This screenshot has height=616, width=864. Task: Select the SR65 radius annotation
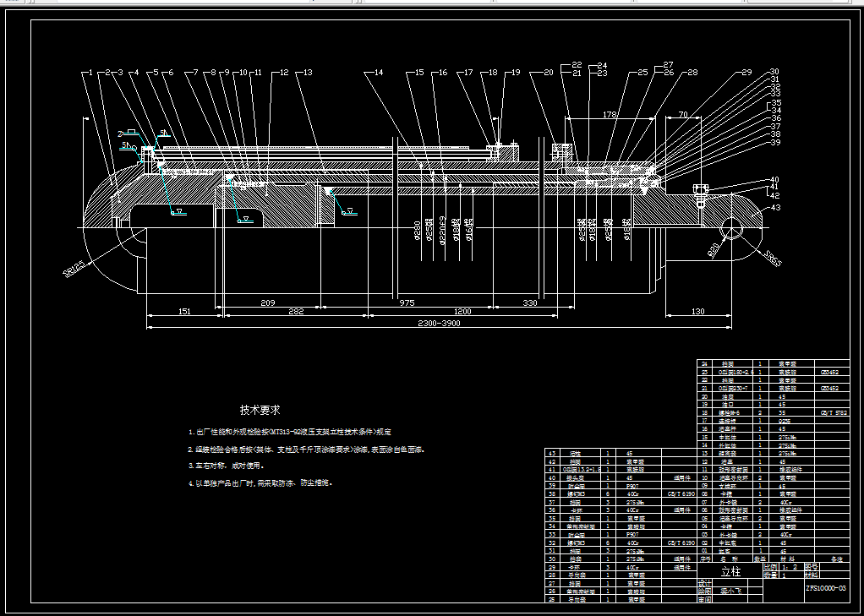click(x=773, y=259)
